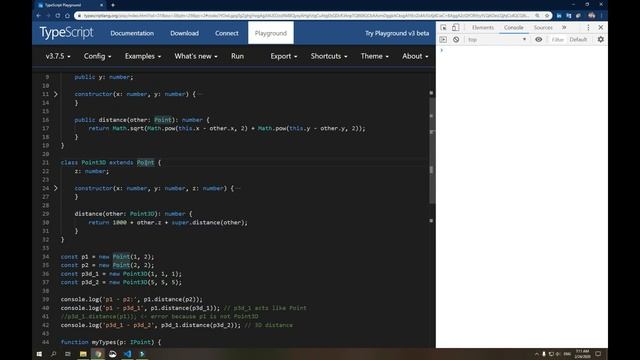This screenshot has width=640, height=360.
Task: Open the Theme dropdown
Action: pos(374,56)
